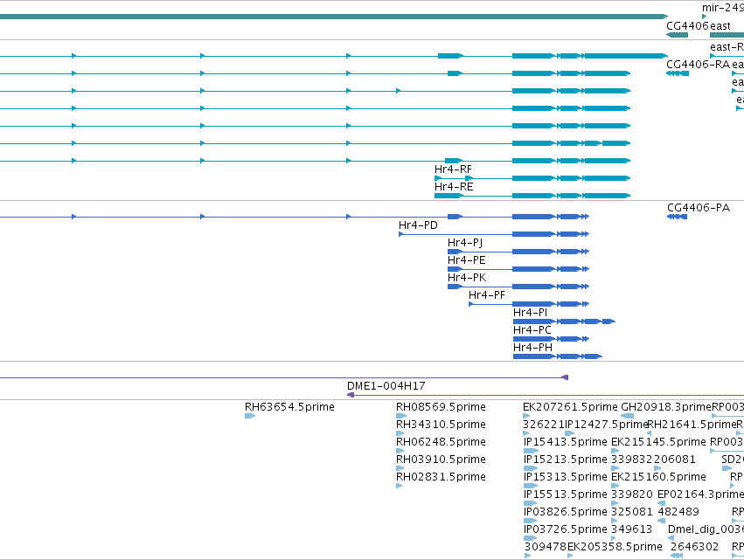Click the EK215145.5prime EST label
Screen dimensions: 744x560
point(658,442)
